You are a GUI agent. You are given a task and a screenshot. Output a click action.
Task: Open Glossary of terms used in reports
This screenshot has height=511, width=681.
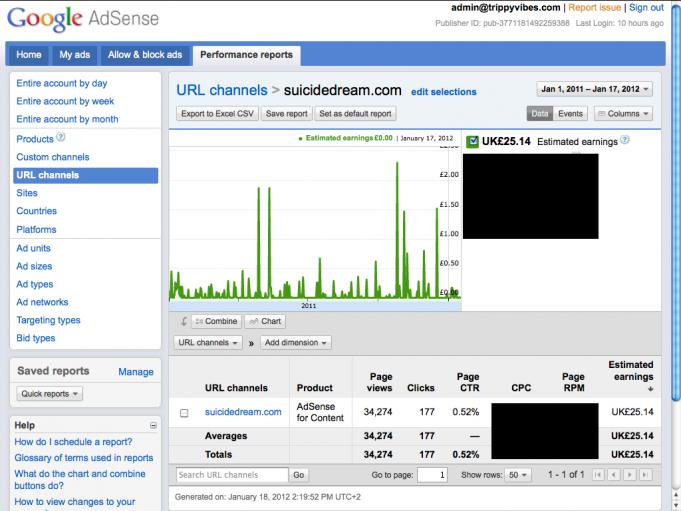(84, 458)
